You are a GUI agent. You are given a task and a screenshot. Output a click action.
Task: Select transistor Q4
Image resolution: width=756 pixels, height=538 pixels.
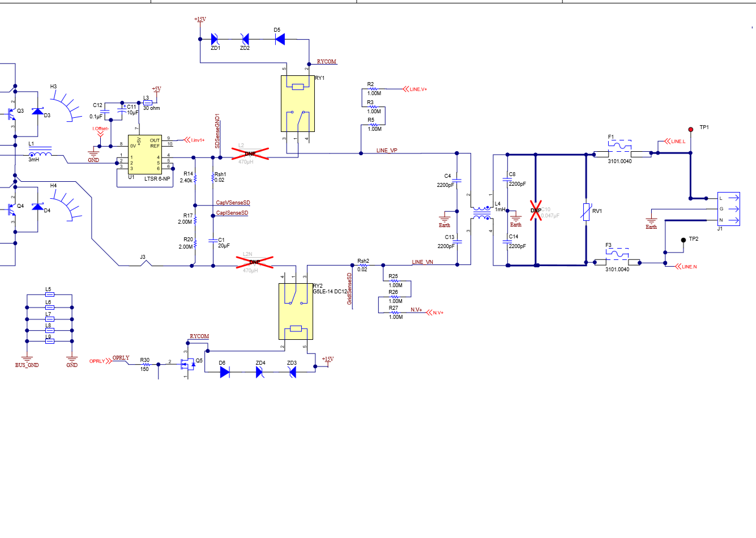point(12,210)
